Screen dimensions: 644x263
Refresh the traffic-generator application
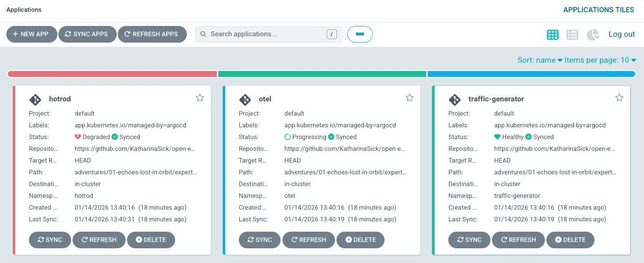pos(518,240)
